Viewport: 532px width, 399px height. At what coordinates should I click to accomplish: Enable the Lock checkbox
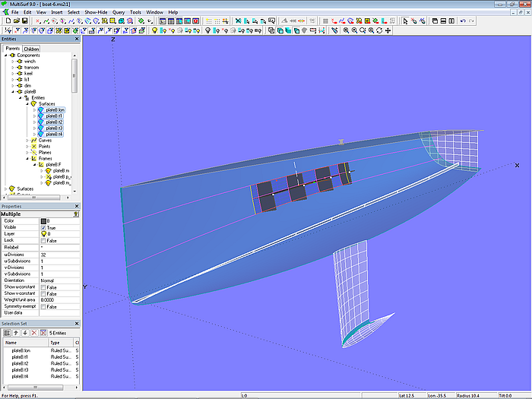coord(43,240)
